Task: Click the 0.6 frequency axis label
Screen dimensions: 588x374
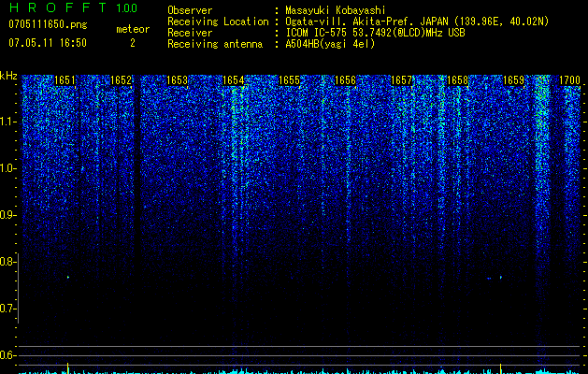Action: (7, 355)
